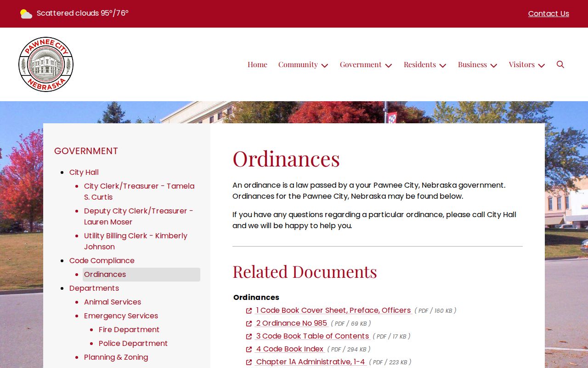Click external link icon beside Ordinance No 985
Image resolution: width=588 pixels, height=368 pixels.
pyautogui.click(x=249, y=323)
